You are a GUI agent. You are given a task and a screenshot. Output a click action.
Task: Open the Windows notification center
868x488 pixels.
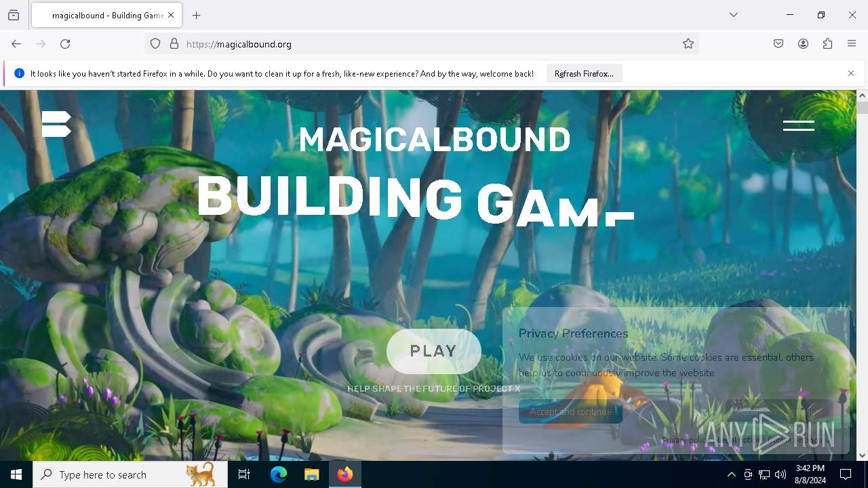coord(846,474)
